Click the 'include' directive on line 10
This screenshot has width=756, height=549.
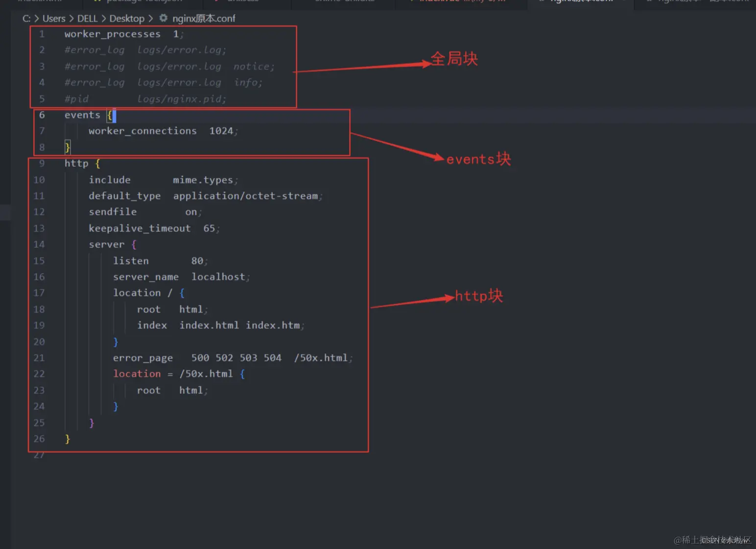tap(110, 180)
